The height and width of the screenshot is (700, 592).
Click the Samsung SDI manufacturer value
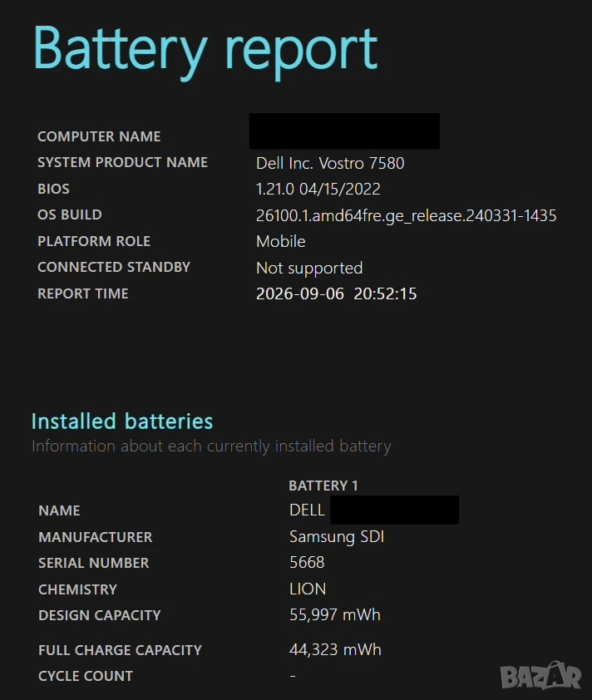[x=337, y=536]
